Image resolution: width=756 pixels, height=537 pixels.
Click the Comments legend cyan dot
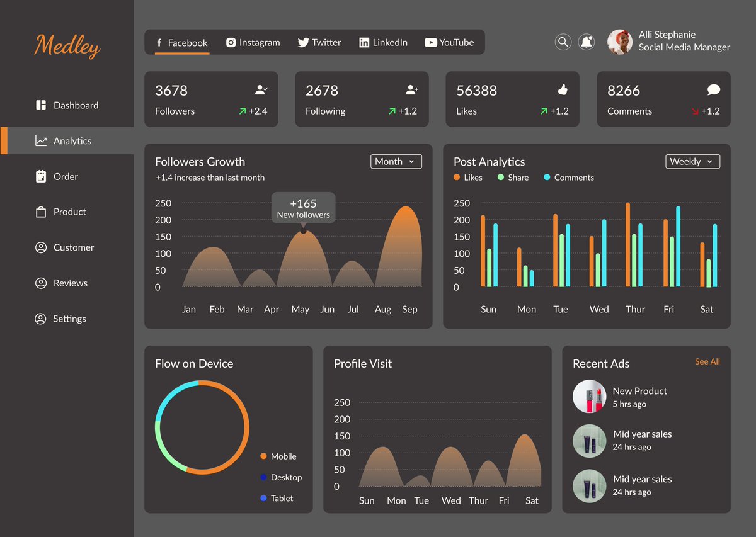[x=547, y=178]
